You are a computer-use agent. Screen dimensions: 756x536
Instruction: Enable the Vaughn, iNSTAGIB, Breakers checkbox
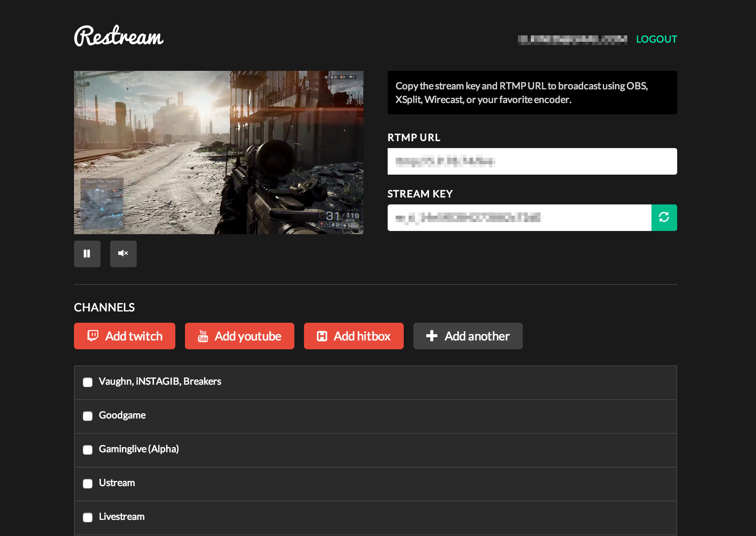point(88,382)
